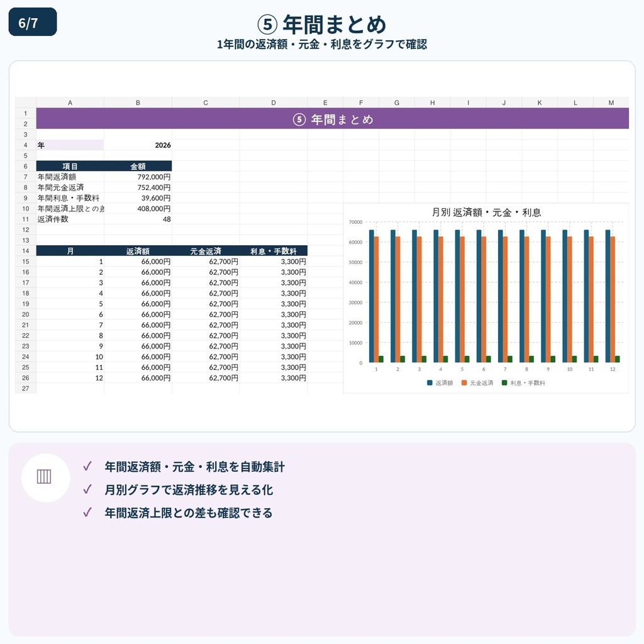Click the 元金返済 header of the monthly table

click(x=206, y=251)
